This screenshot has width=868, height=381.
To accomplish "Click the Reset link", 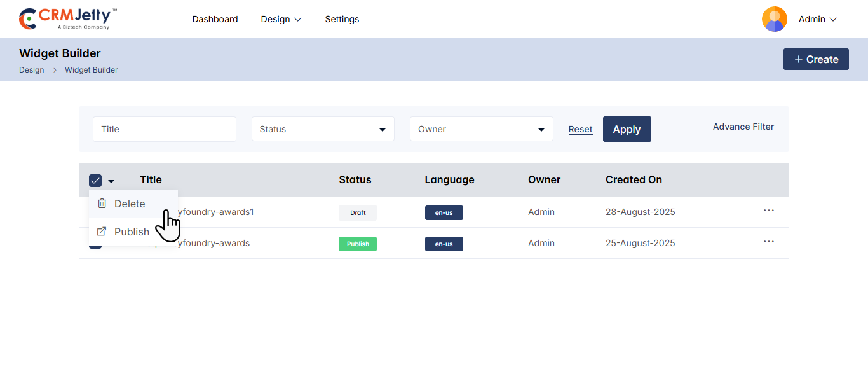I will [580, 129].
